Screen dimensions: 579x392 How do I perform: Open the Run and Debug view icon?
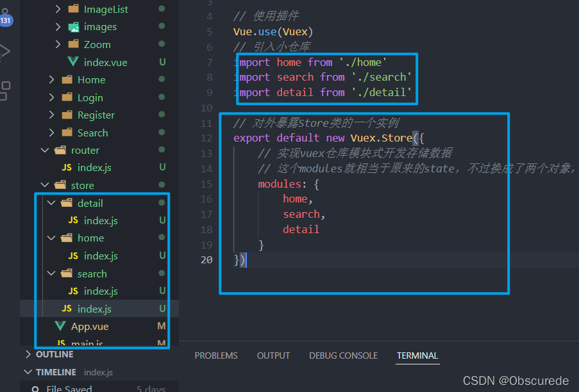(4, 52)
